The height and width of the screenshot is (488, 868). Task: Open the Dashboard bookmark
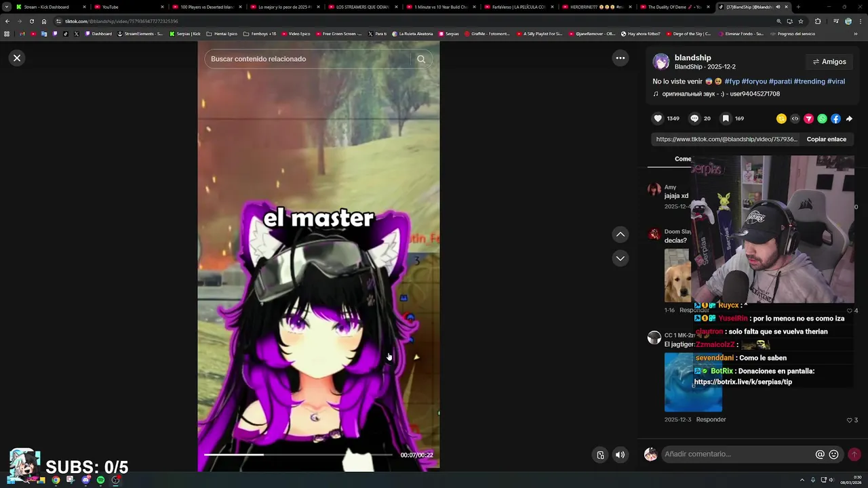click(98, 33)
